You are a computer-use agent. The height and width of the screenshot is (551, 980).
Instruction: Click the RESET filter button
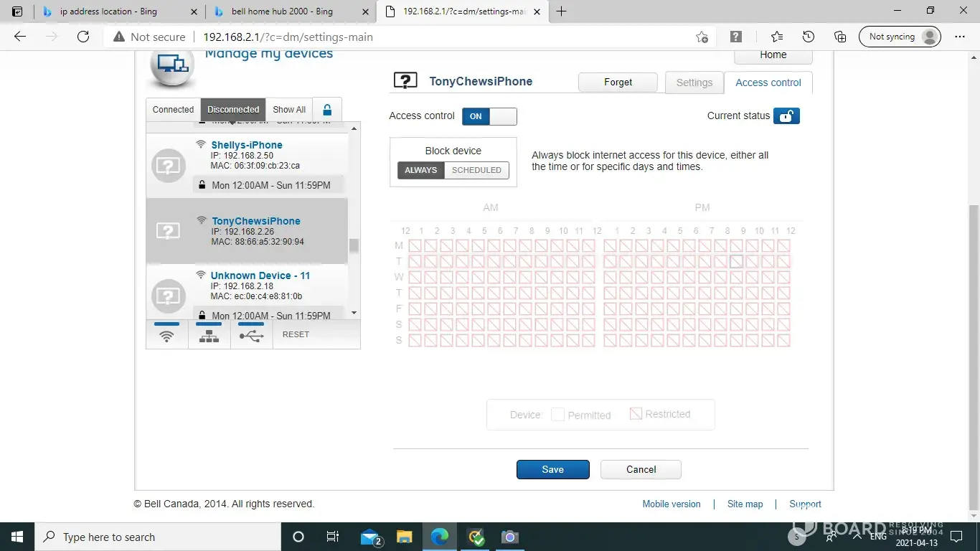coord(296,334)
